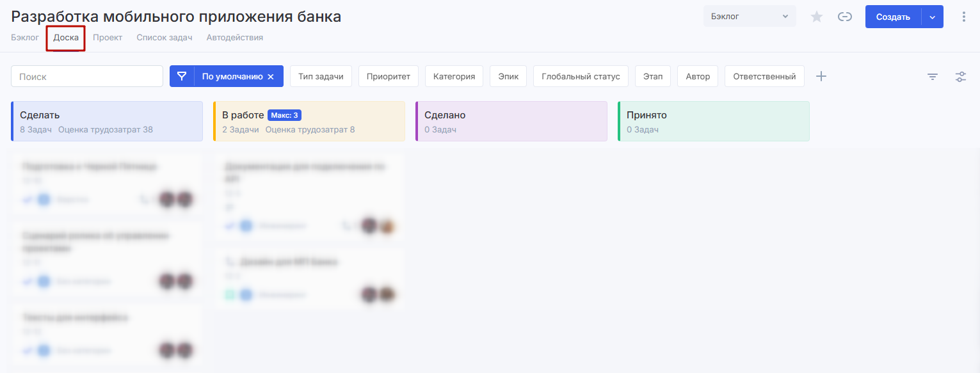Click the 'Поиск' search field
980x373 pixels.
[87, 77]
